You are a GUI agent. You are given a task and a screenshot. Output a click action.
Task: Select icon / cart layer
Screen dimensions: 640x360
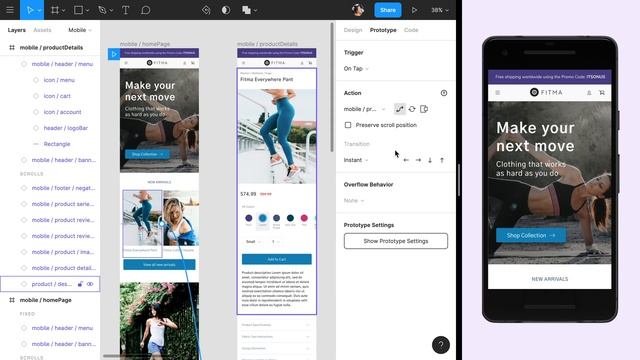57,96
